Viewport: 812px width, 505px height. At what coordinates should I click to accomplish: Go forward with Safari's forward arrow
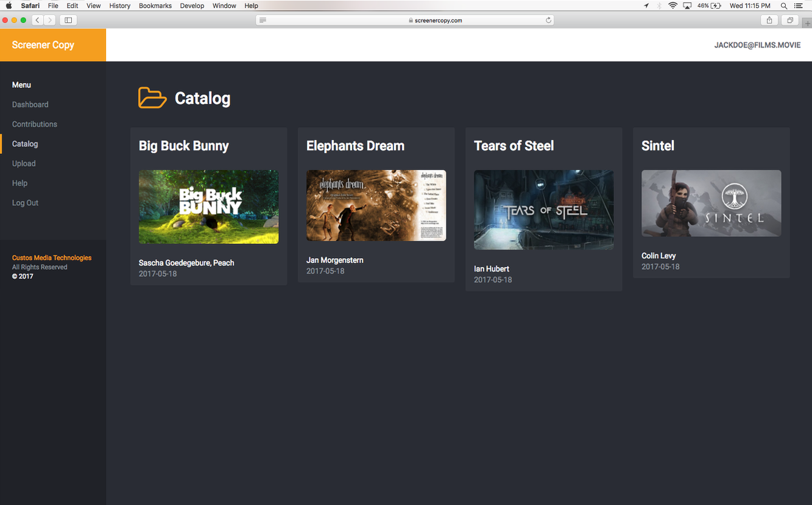click(50, 20)
